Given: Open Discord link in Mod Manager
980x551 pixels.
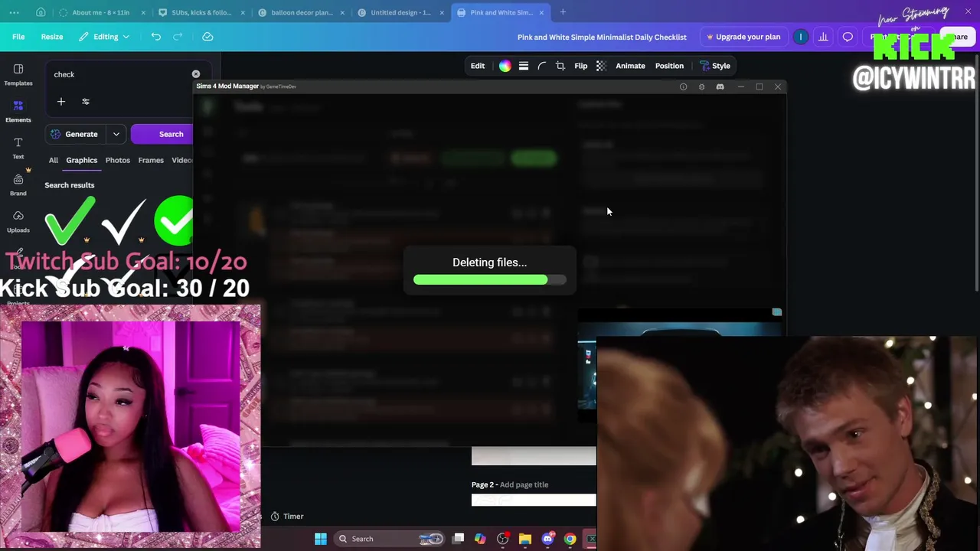Looking at the screenshot, I should (720, 86).
